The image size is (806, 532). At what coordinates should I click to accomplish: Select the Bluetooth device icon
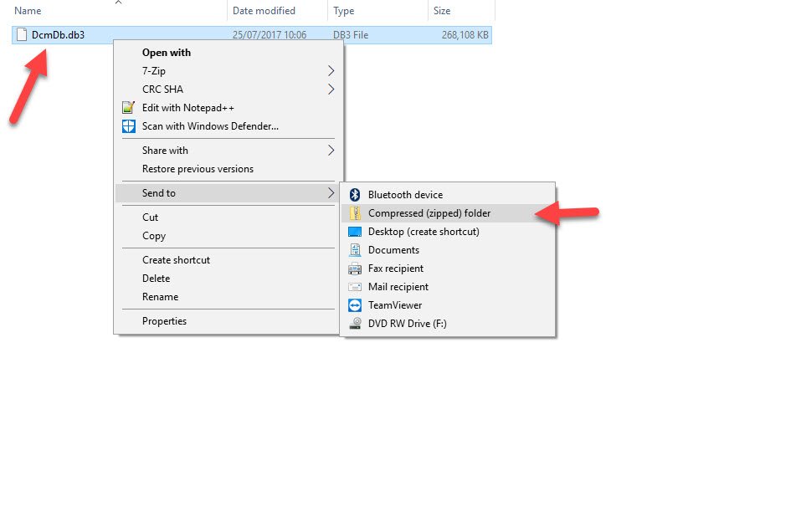click(356, 194)
